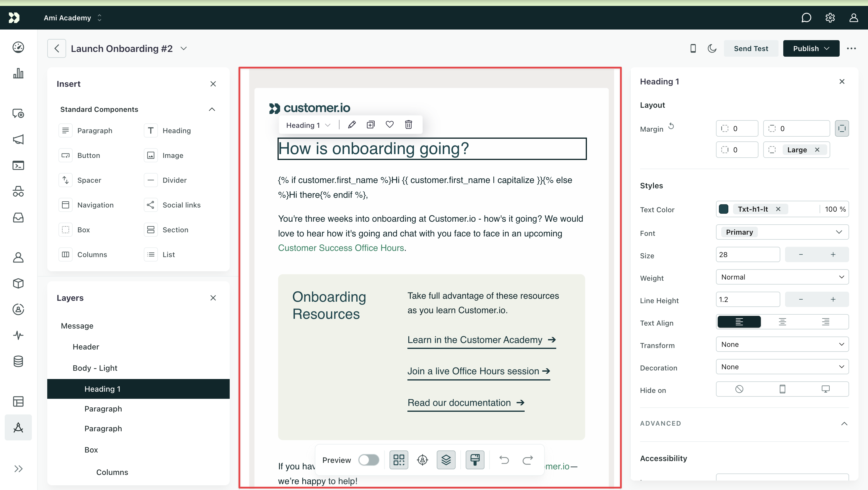Select Body - Light layer
This screenshot has width=868, height=490.
click(x=95, y=368)
